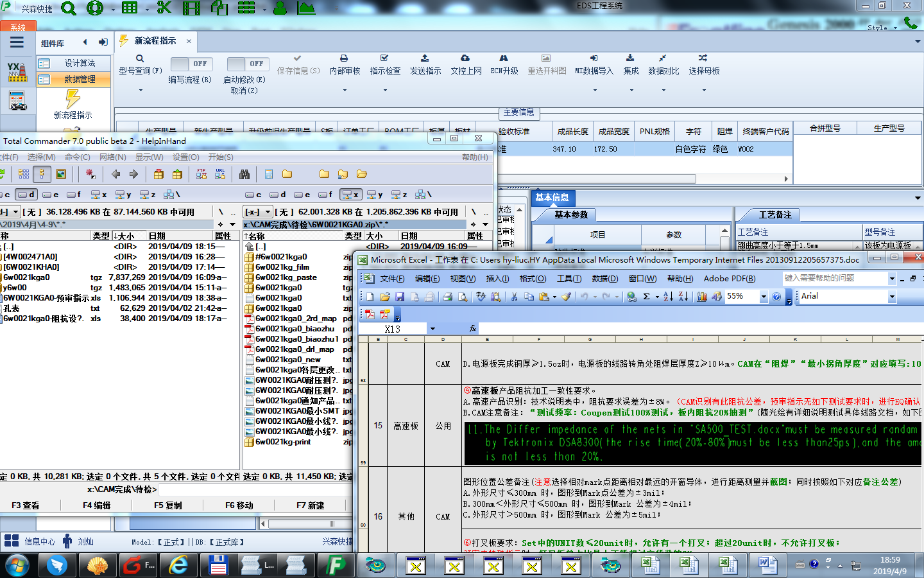
Task: Click 发送指示 upload button
Action: click(425, 65)
